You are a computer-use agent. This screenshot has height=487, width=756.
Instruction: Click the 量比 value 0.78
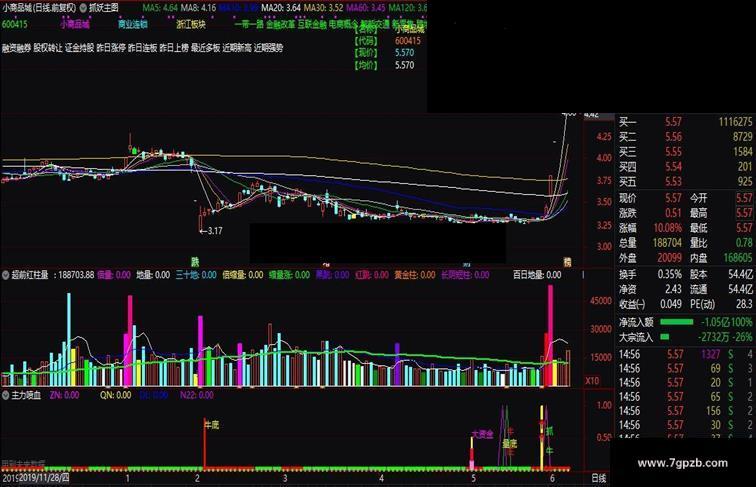click(x=744, y=243)
